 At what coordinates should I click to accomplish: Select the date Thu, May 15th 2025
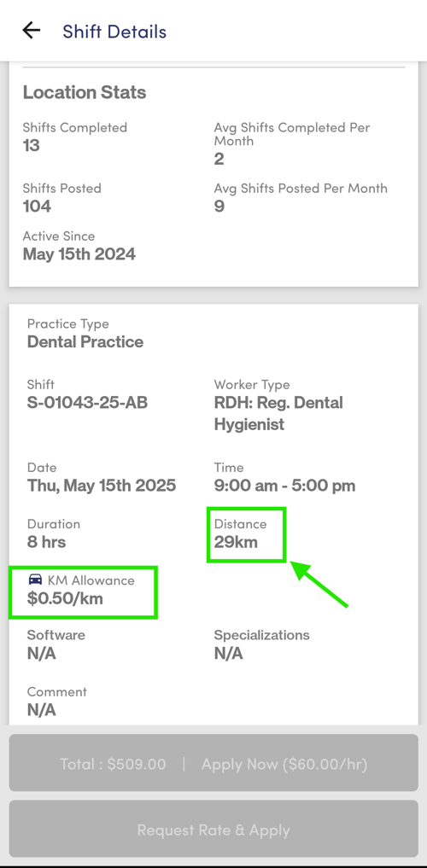tap(102, 486)
